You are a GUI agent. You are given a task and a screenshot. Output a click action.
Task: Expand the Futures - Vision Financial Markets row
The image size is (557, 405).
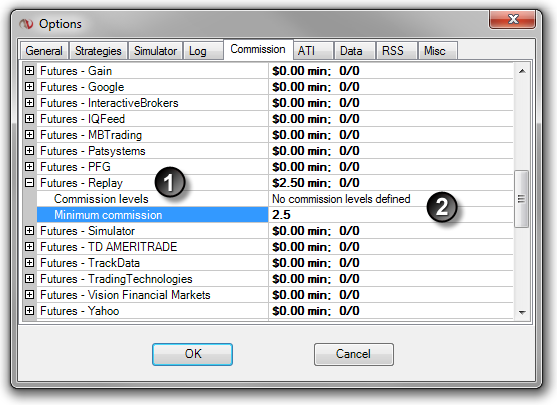tap(29, 295)
